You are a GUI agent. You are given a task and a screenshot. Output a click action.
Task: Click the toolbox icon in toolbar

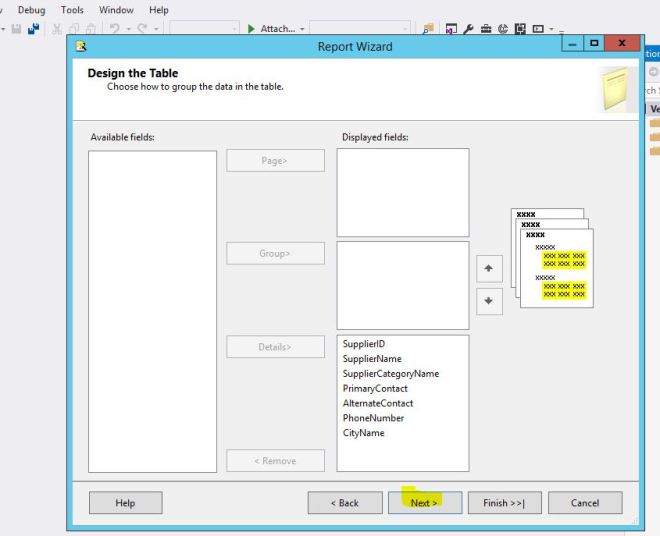(486, 29)
